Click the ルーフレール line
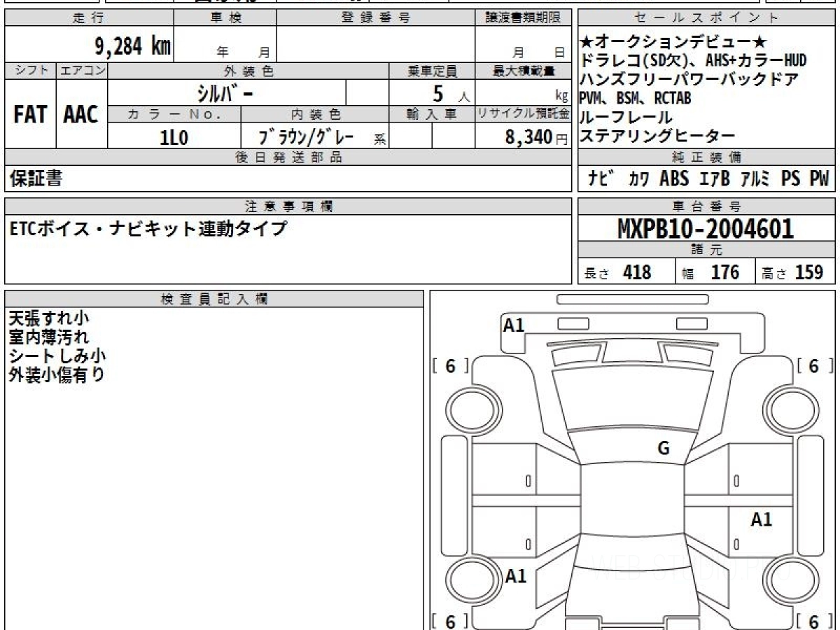Screen dimensions: 840x630 [x=626, y=117]
